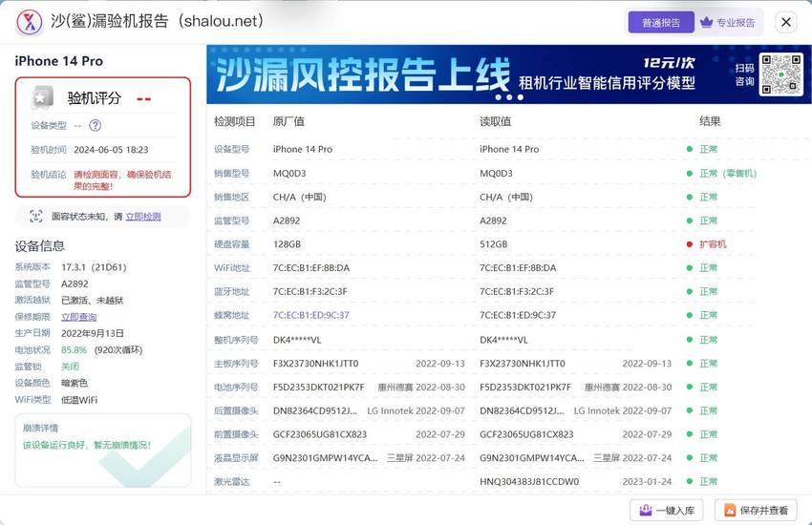Screen dimensions: 812x525
Task: Click the question mark help icon beside 设备类型
Action: coord(96,125)
